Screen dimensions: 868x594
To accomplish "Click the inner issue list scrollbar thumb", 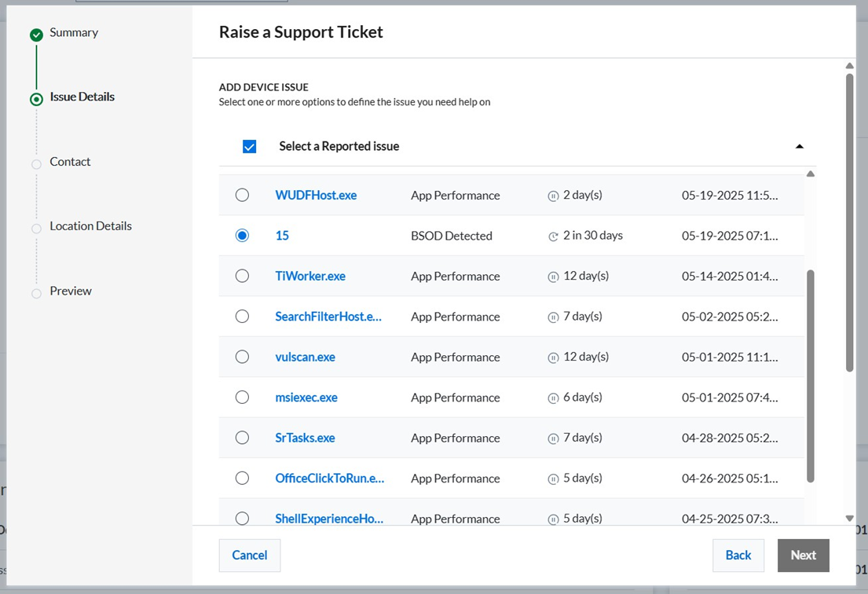I will click(811, 377).
